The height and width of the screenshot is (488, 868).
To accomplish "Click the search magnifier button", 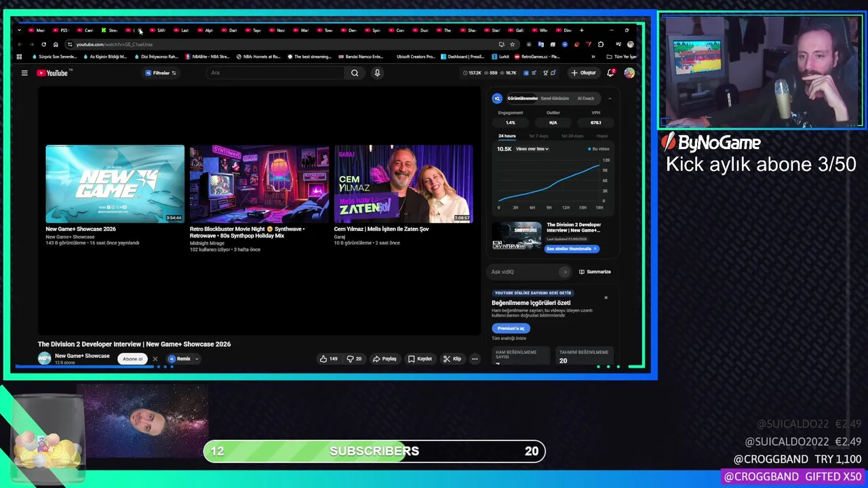I will tap(355, 73).
